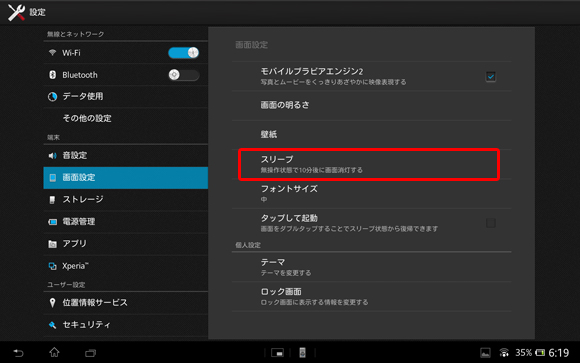Tap the Back navigation button
580x363 pixels.
tap(18, 353)
